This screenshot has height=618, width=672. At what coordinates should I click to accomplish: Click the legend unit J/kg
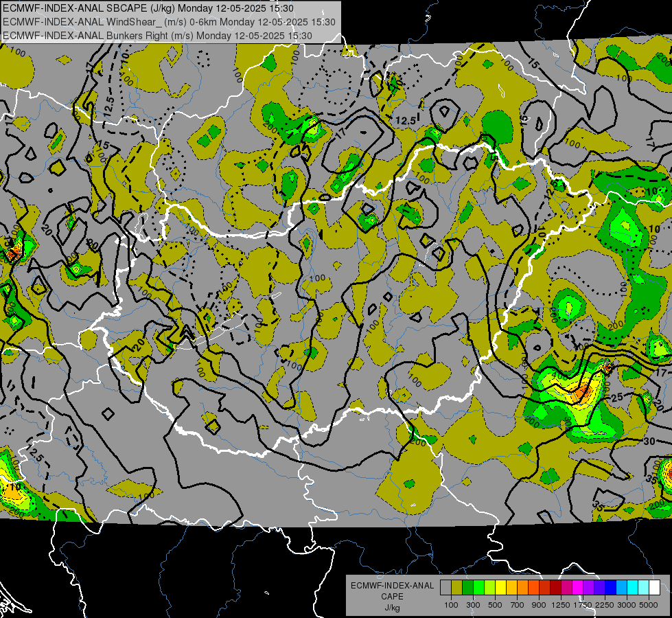click(392, 608)
